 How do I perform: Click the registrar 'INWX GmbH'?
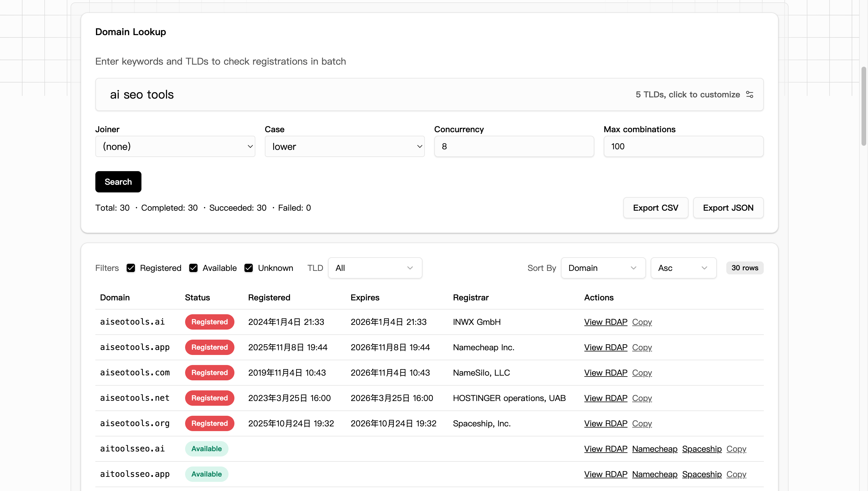click(x=477, y=322)
